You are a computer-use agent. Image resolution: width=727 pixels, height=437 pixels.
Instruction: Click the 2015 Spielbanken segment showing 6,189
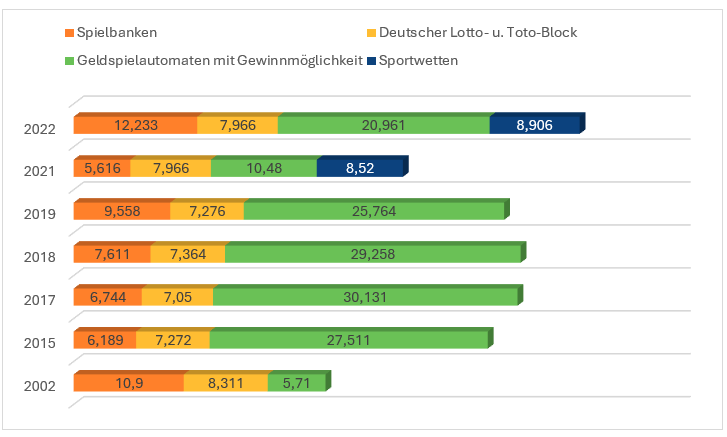tap(105, 340)
